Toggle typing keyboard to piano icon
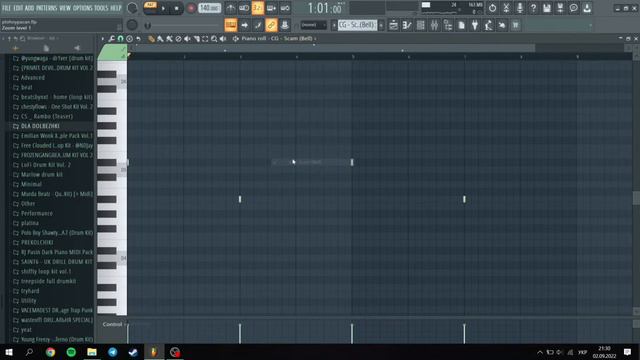The width and height of the screenshot is (640, 360). tap(231, 25)
